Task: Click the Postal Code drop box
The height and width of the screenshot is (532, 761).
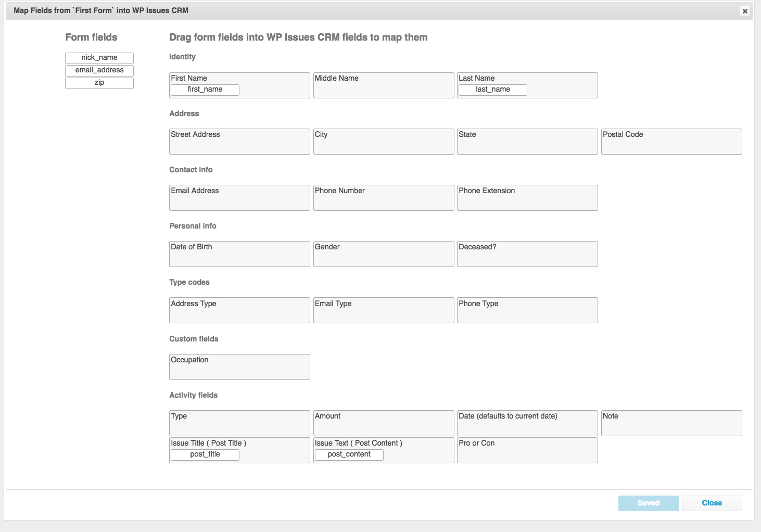Action: (671, 142)
